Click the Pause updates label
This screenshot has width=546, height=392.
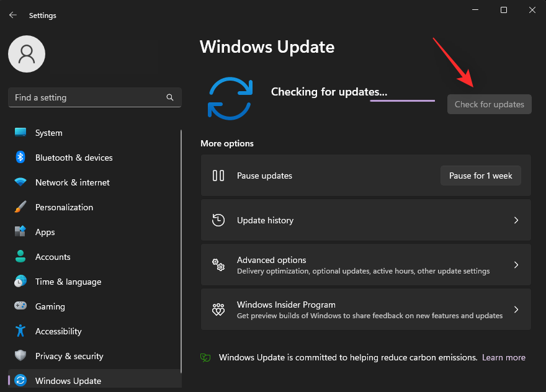264,176
